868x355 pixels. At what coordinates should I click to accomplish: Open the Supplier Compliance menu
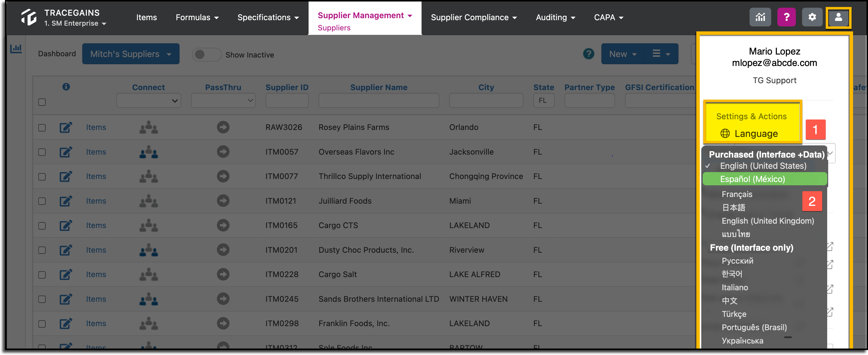(x=473, y=17)
